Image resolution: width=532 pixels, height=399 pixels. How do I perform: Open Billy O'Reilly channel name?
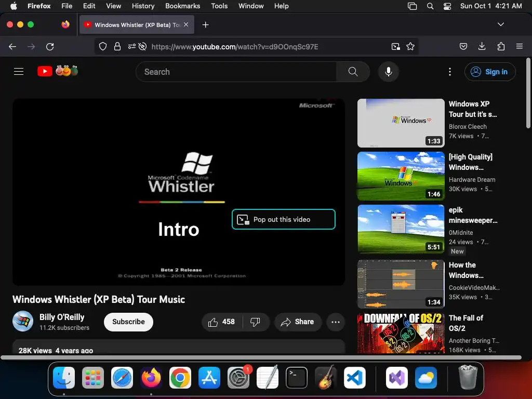[62, 317]
